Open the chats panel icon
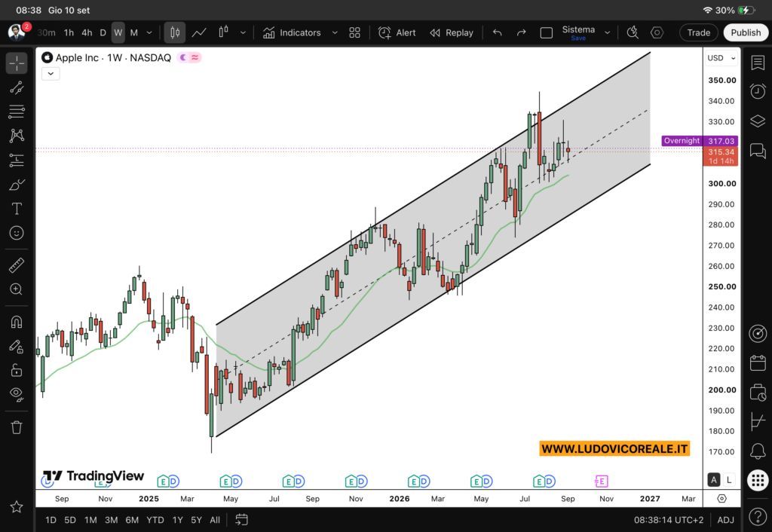The image size is (772, 532). tap(758, 151)
